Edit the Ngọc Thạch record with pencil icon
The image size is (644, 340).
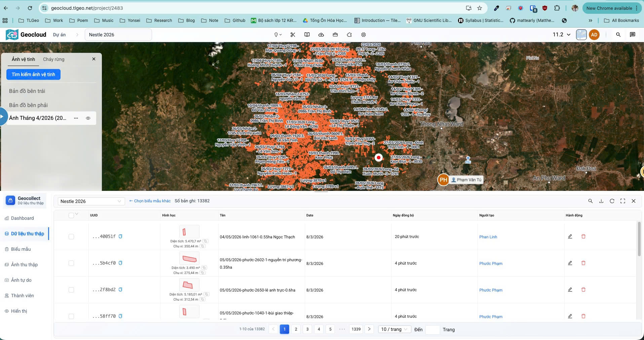(570, 236)
